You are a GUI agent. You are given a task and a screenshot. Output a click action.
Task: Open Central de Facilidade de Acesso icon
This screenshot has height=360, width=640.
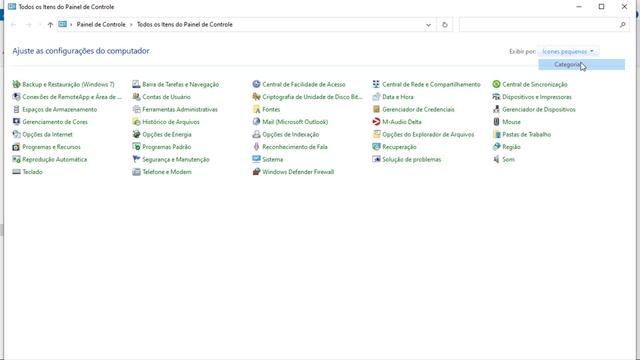[x=256, y=84]
